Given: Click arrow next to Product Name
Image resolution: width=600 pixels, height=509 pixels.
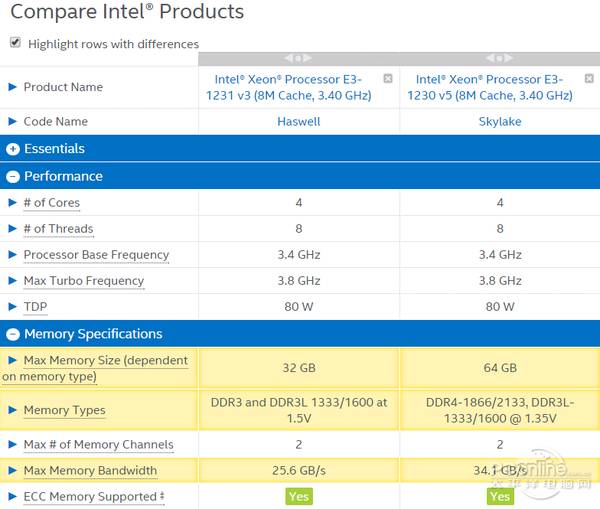Looking at the screenshot, I should tap(13, 87).
